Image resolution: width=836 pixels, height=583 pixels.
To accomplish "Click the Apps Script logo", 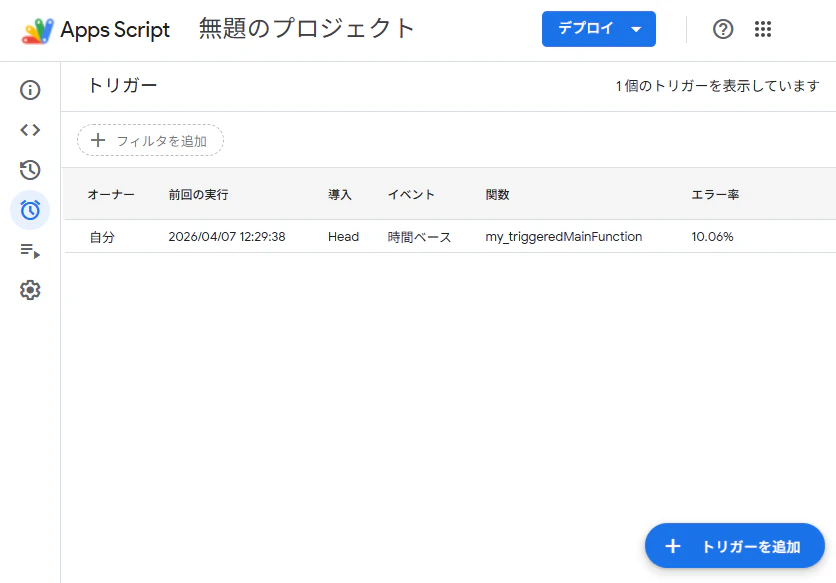I will point(38,30).
